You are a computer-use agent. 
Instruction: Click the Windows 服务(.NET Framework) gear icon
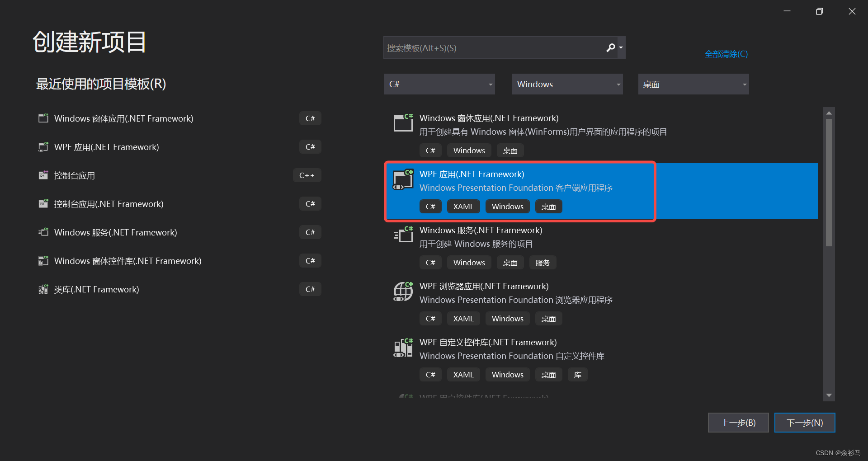pos(403,235)
